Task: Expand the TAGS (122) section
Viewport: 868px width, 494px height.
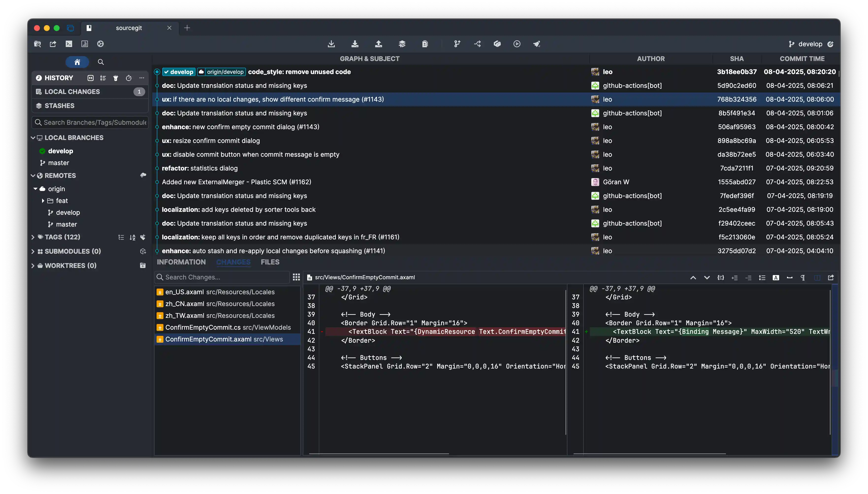Action: click(33, 237)
